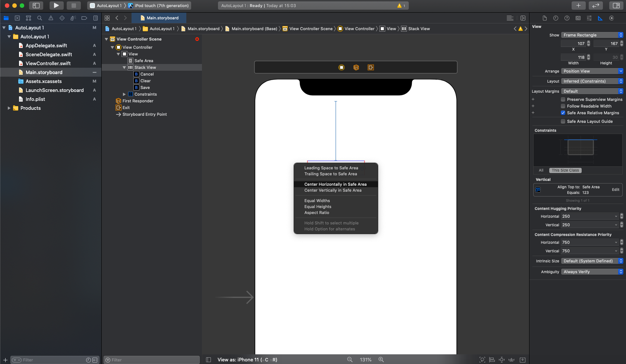Expand the Products folder

click(9, 108)
